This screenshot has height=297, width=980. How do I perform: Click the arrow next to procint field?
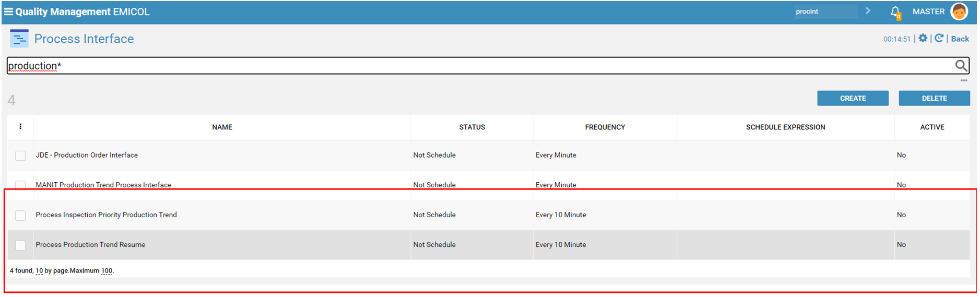[x=868, y=10]
